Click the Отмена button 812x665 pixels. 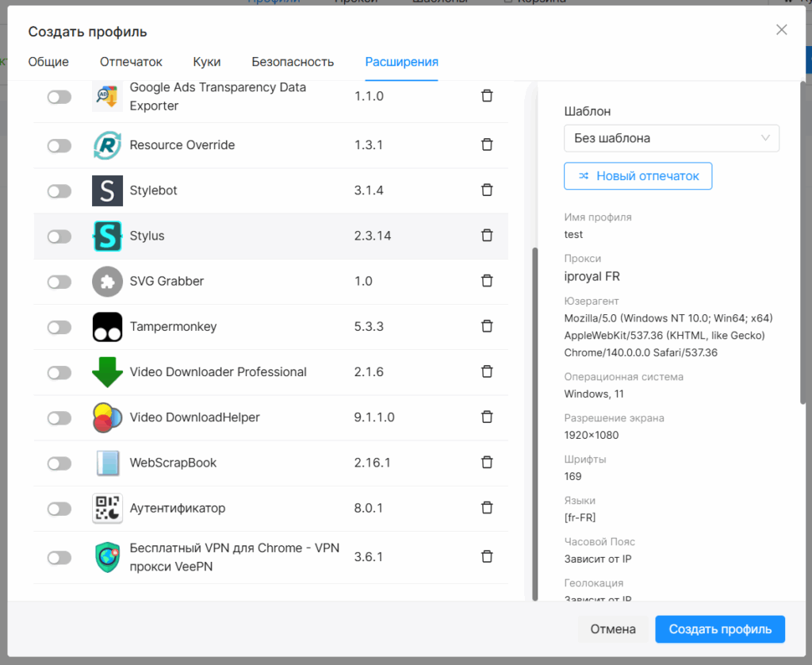[613, 629]
